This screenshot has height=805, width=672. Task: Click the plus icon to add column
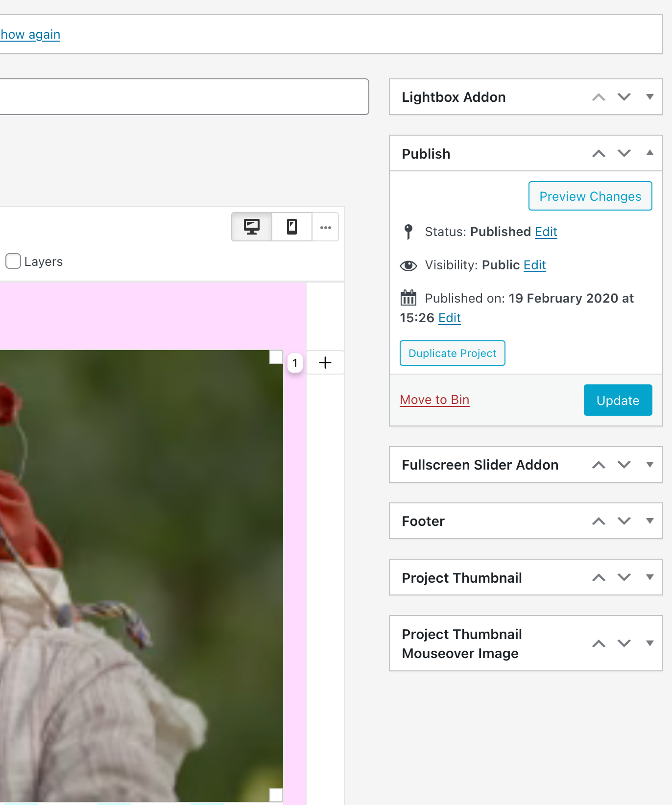[x=325, y=363]
